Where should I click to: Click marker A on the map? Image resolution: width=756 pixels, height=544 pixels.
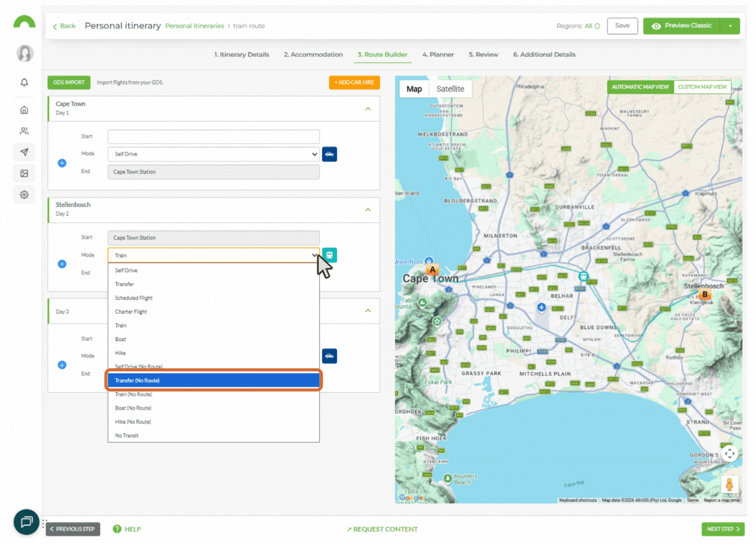pyautogui.click(x=432, y=270)
